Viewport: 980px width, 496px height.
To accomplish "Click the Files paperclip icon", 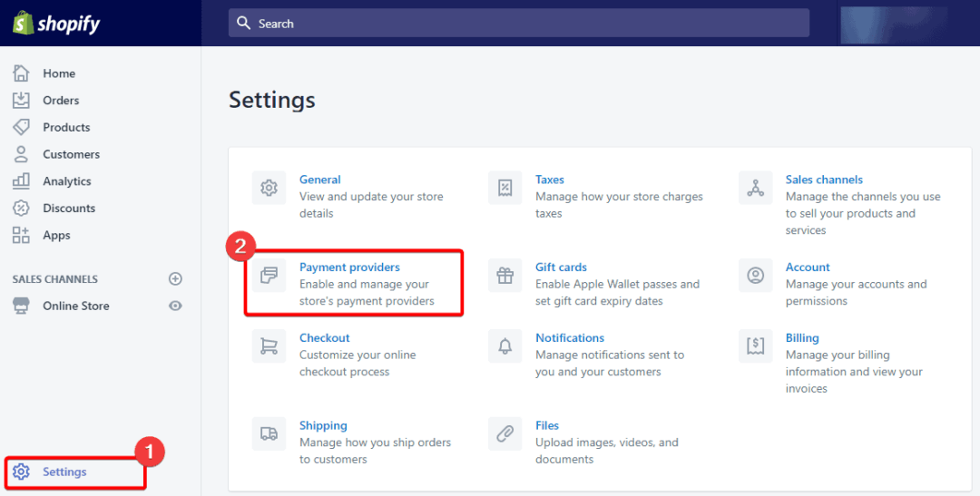I will [x=505, y=434].
